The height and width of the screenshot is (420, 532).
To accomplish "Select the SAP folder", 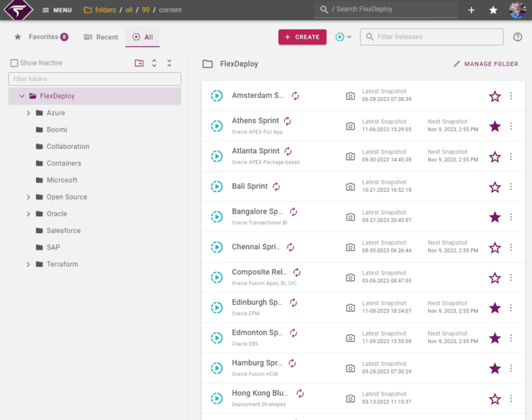I will pyautogui.click(x=53, y=247).
